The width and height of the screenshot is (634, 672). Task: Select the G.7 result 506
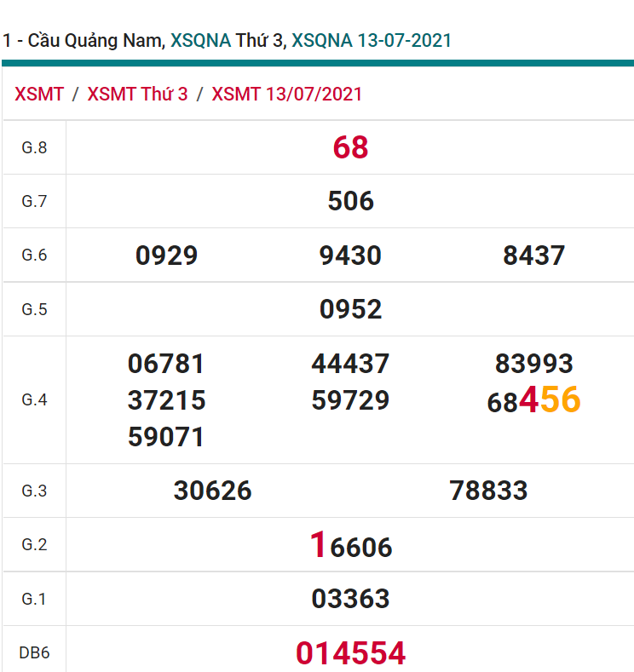[350, 201]
